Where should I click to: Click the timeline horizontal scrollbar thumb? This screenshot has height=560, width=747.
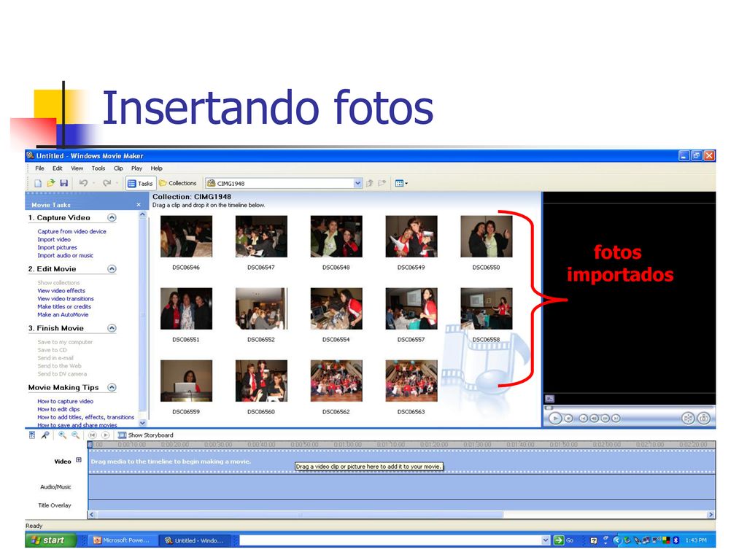300,515
